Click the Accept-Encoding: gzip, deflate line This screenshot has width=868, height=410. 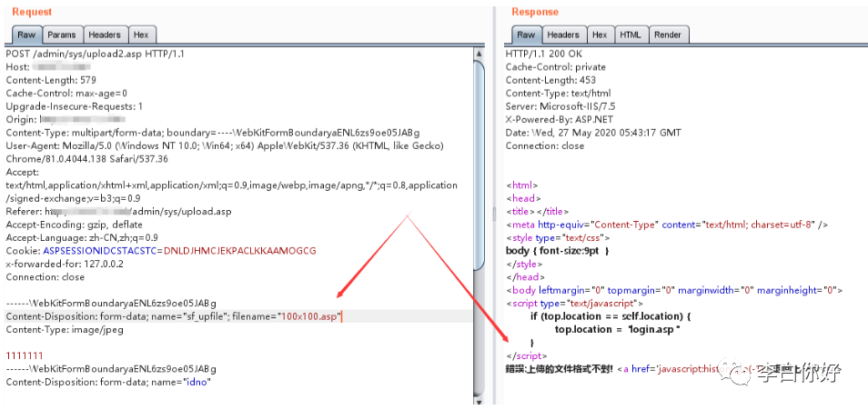[74, 225]
